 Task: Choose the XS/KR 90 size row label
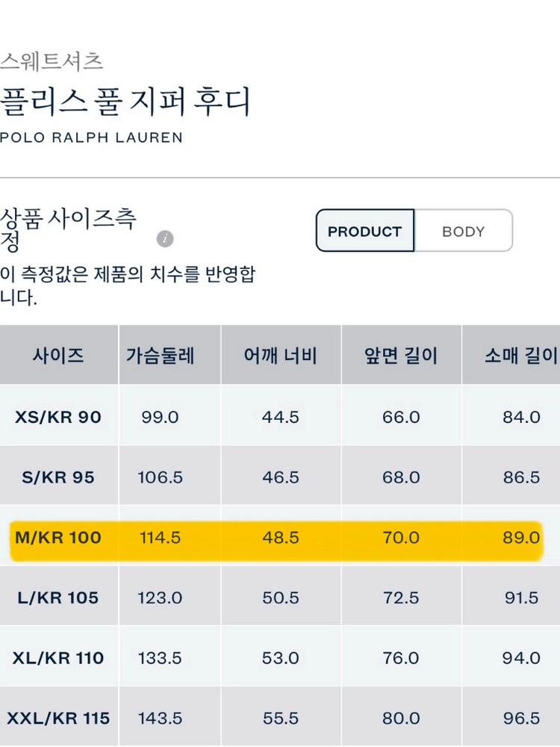[x=58, y=417]
